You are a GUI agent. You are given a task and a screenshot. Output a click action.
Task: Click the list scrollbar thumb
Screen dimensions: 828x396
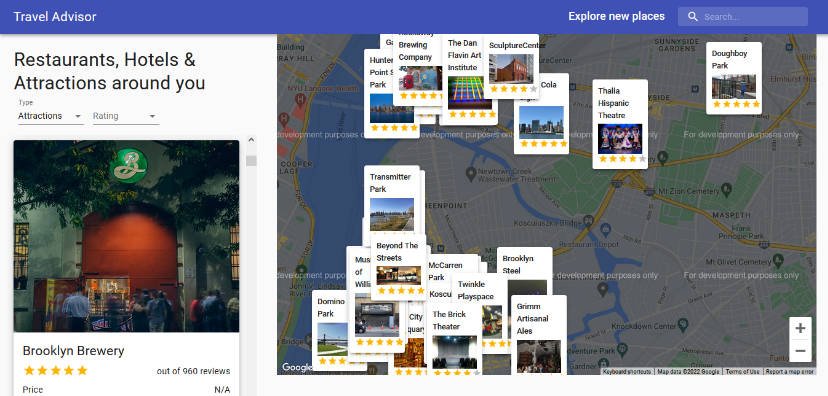251,161
